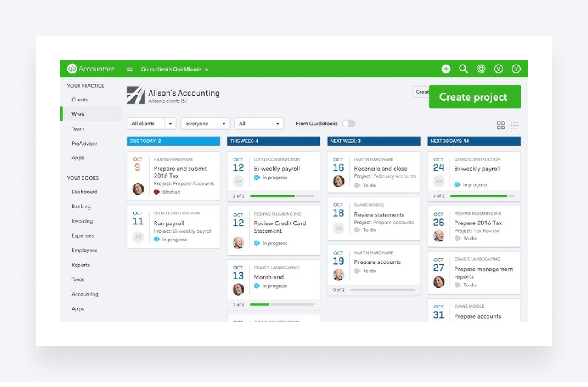Click the plus create-new icon
The height and width of the screenshot is (387, 588).
446,69
